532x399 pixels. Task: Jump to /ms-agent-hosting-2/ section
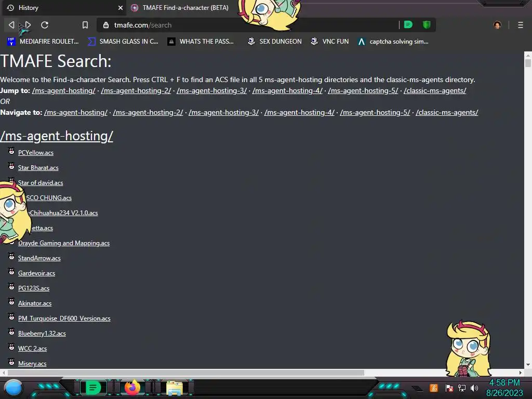click(136, 90)
